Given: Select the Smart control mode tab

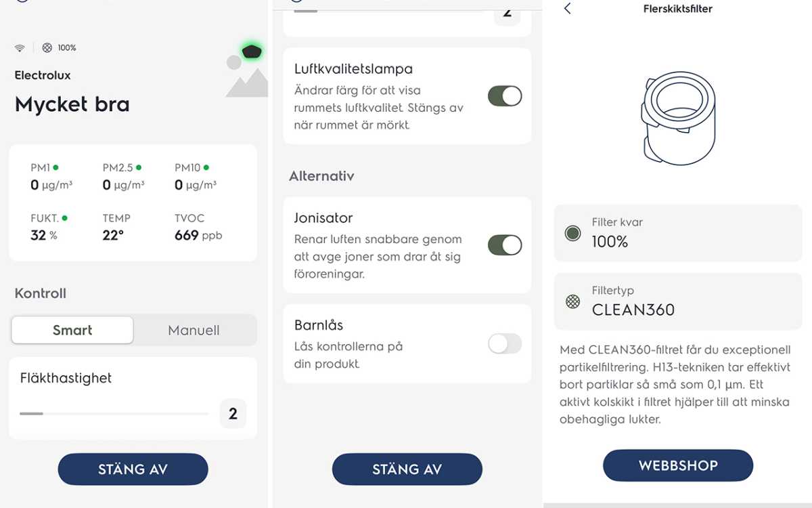Looking at the screenshot, I should (72, 331).
